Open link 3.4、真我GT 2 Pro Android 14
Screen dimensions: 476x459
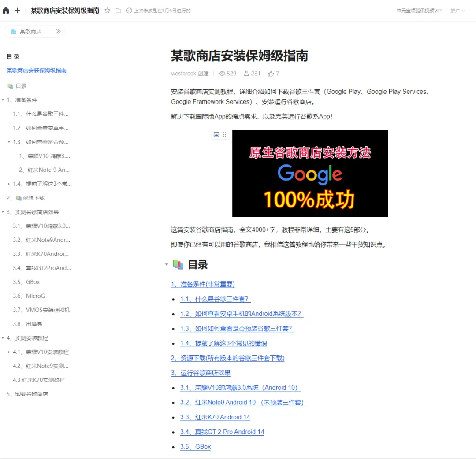coord(222,432)
